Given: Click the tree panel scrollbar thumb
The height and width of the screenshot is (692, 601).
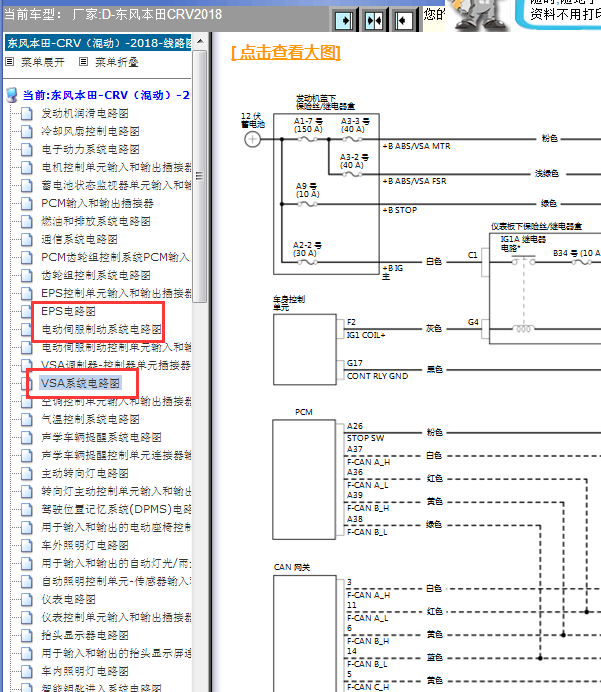Looking at the screenshot, I should pos(200,177).
